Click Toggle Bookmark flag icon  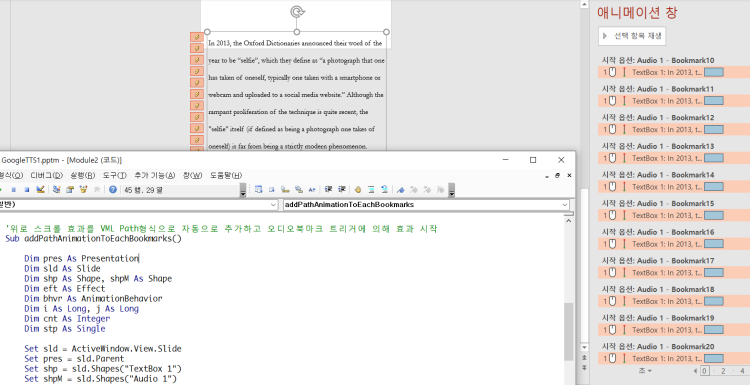[x=400, y=190]
